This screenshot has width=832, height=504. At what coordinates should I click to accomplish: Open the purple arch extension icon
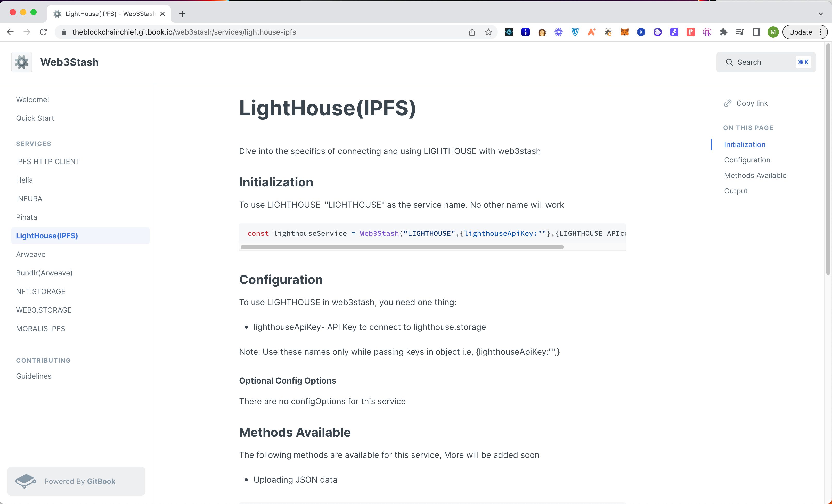[707, 32]
